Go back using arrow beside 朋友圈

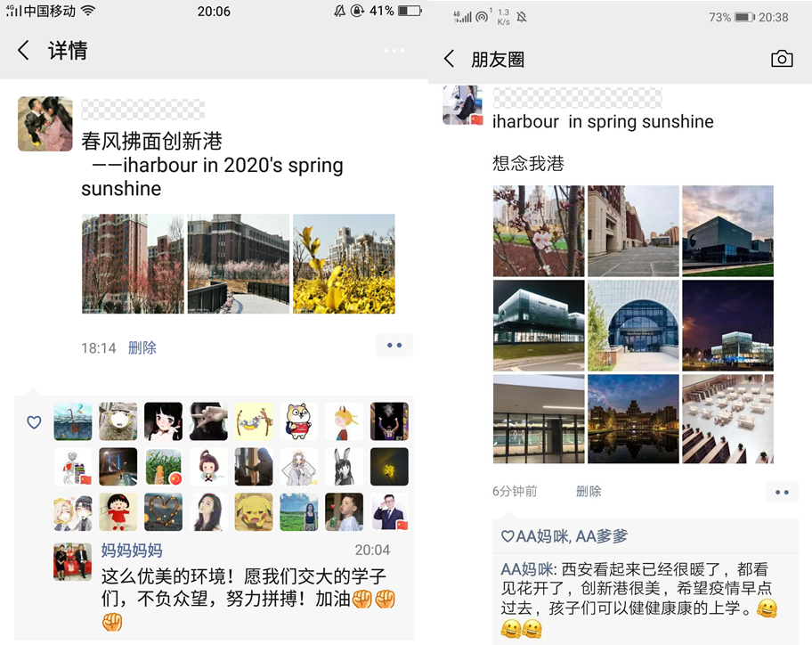449,59
